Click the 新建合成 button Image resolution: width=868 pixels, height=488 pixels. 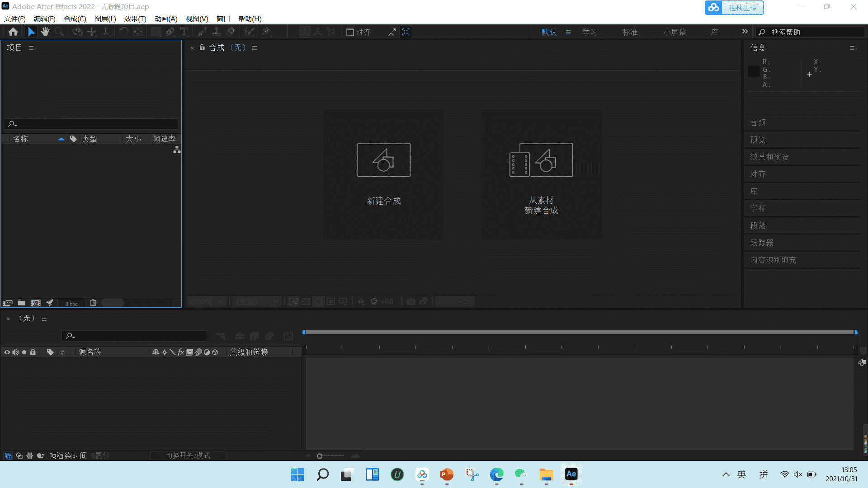(383, 174)
